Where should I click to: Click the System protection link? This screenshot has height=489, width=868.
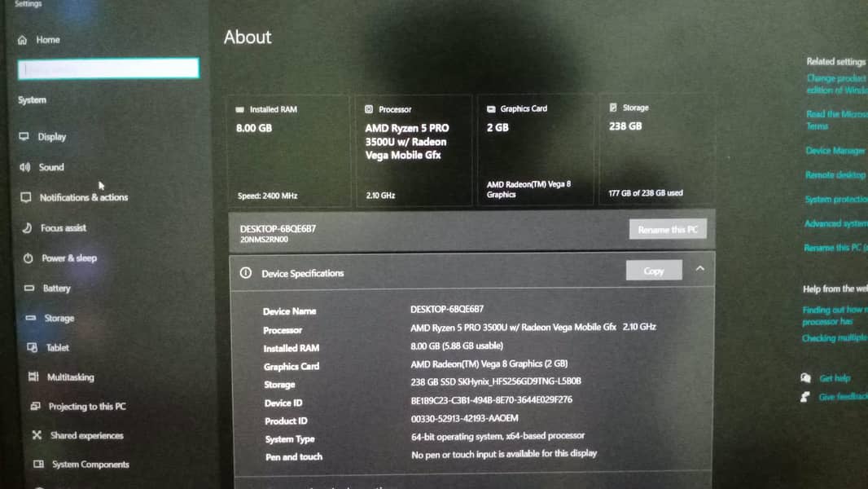pyautogui.click(x=836, y=200)
